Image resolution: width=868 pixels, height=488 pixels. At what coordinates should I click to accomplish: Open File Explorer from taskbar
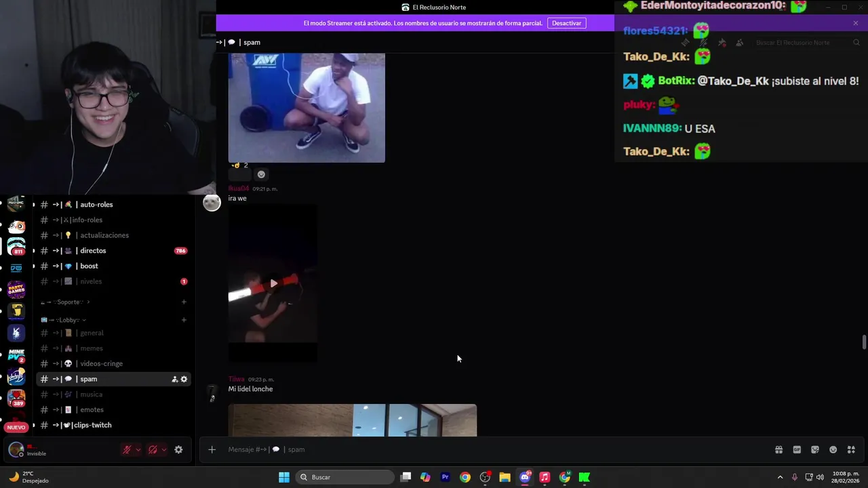[505, 477]
